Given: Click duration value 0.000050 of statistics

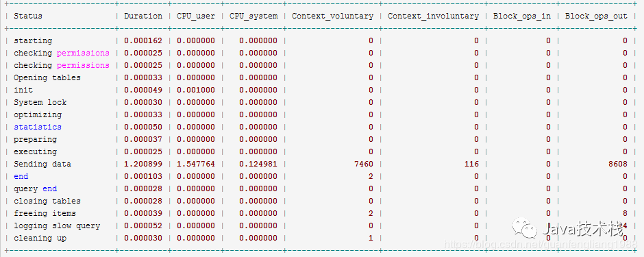Looking at the screenshot, I should pyautogui.click(x=143, y=127).
